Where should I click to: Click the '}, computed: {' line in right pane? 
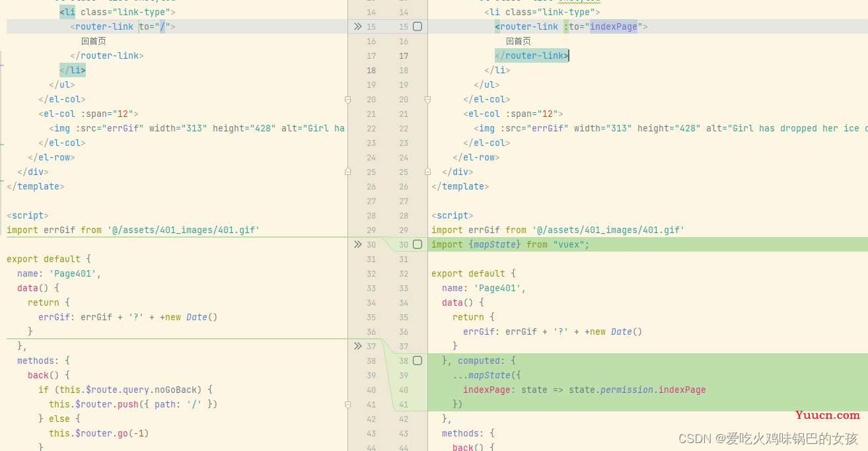tap(479, 361)
